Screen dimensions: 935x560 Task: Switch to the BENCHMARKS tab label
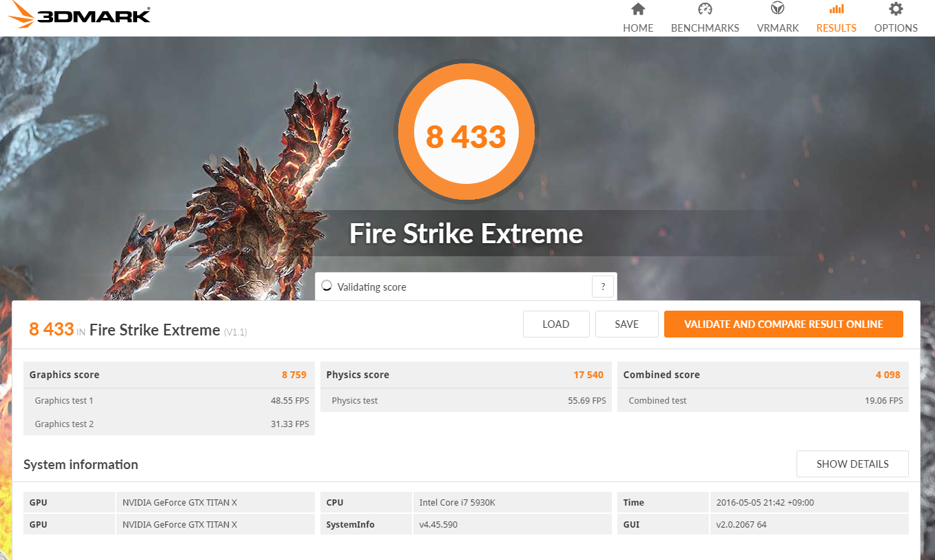705,28
